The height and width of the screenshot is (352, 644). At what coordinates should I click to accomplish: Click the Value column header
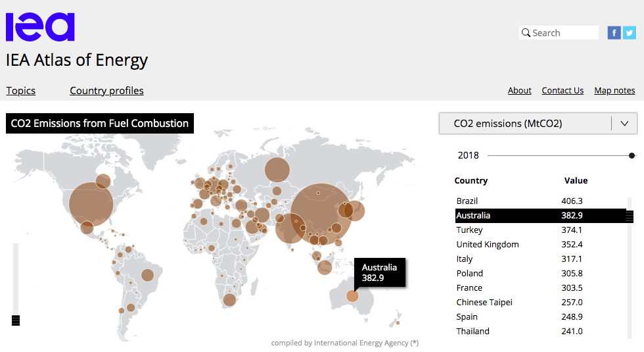tap(576, 180)
